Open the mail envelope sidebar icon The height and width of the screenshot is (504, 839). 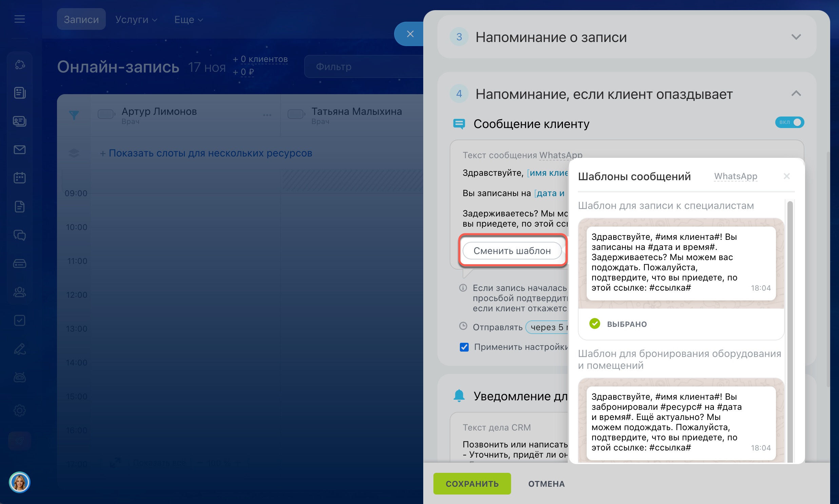click(x=19, y=149)
